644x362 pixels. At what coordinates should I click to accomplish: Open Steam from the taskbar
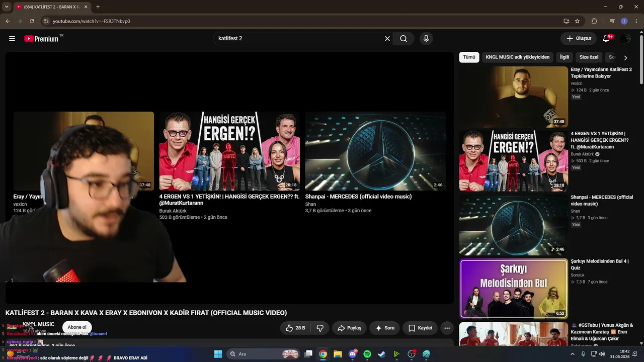(382, 354)
